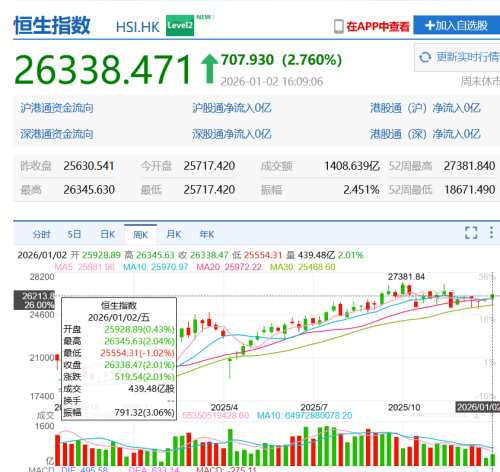Image resolution: width=500 pixels, height=472 pixels.
Task: Click 沪股通净流入0亿 link
Action: [232, 108]
